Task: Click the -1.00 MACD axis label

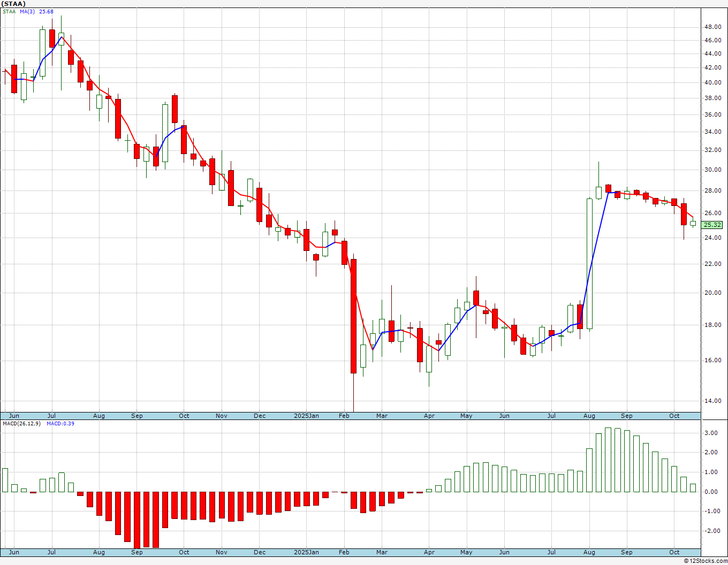Action: (x=712, y=511)
